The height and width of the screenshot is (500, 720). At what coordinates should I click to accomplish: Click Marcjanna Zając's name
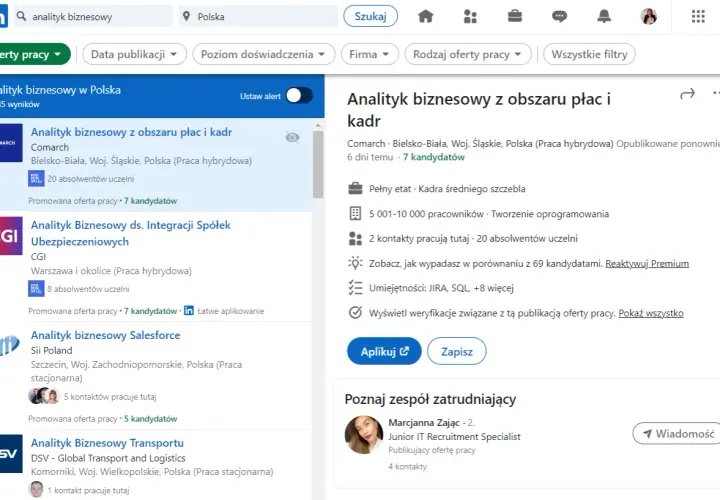[x=424, y=422]
